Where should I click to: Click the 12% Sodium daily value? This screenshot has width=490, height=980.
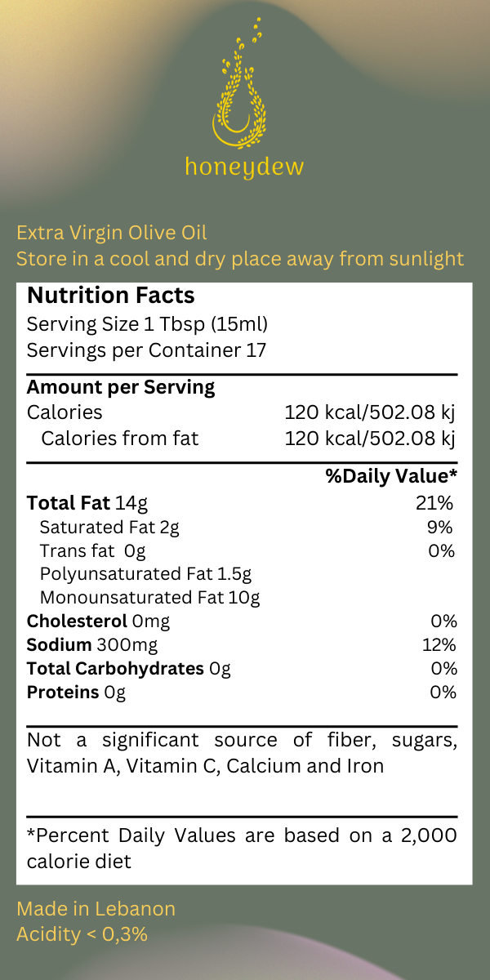[x=439, y=645]
